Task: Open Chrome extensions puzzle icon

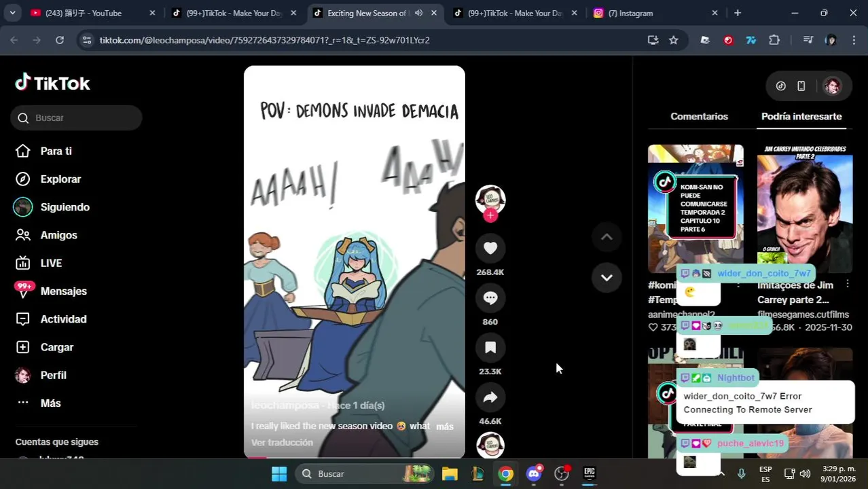Action: [x=774, y=40]
